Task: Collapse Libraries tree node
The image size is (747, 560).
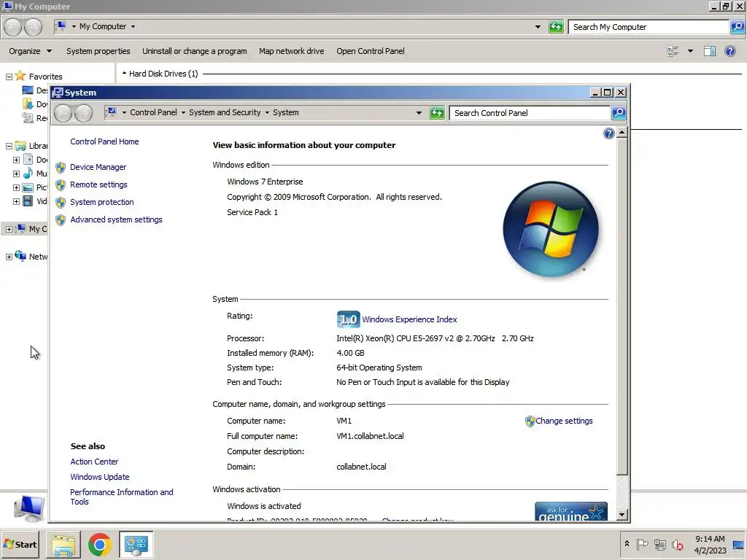Action: pos(9,146)
